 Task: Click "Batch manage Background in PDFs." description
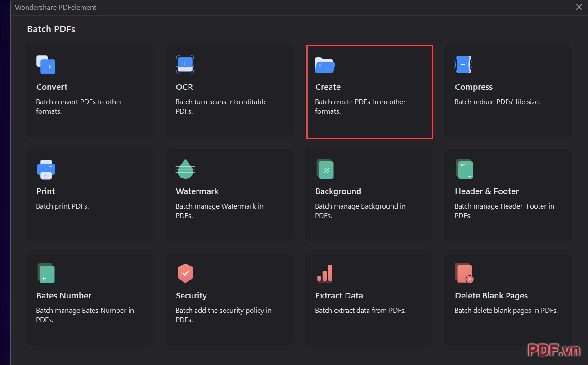click(360, 211)
